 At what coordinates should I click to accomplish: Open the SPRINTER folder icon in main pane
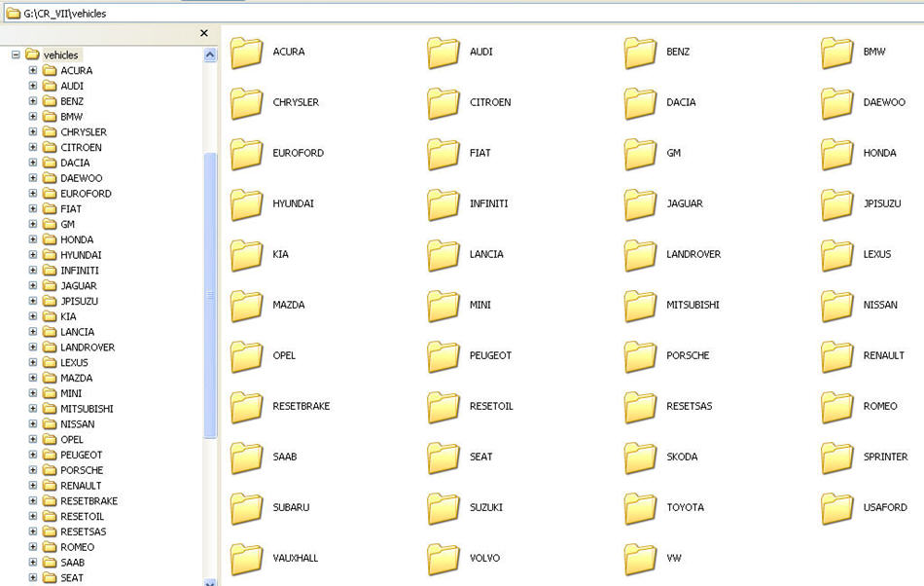836,458
